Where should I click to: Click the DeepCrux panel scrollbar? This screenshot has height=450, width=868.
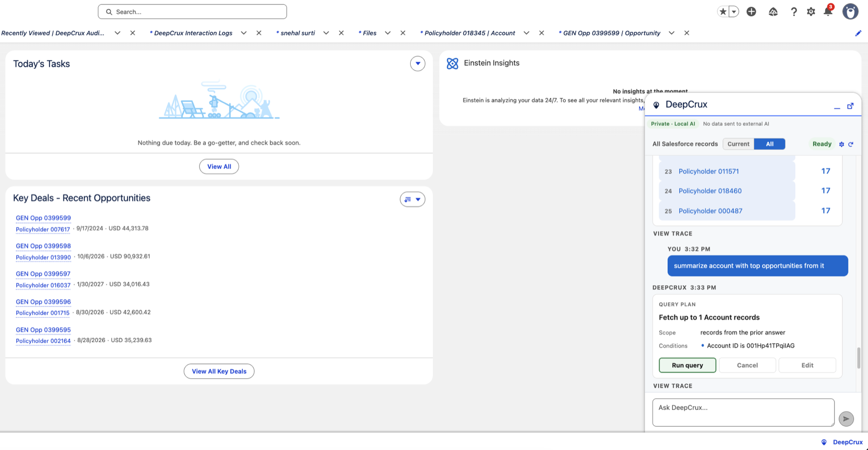[x=859, y=358]
